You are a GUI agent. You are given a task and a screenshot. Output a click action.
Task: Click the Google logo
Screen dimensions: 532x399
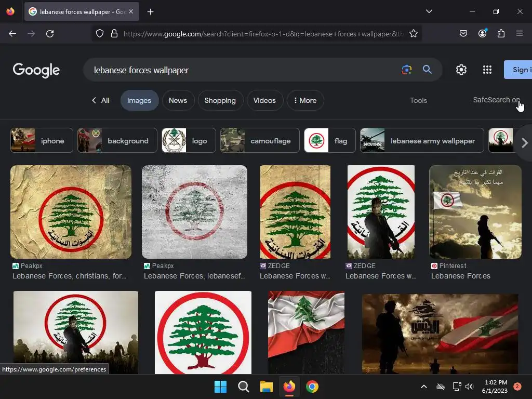tap(36, 70)
